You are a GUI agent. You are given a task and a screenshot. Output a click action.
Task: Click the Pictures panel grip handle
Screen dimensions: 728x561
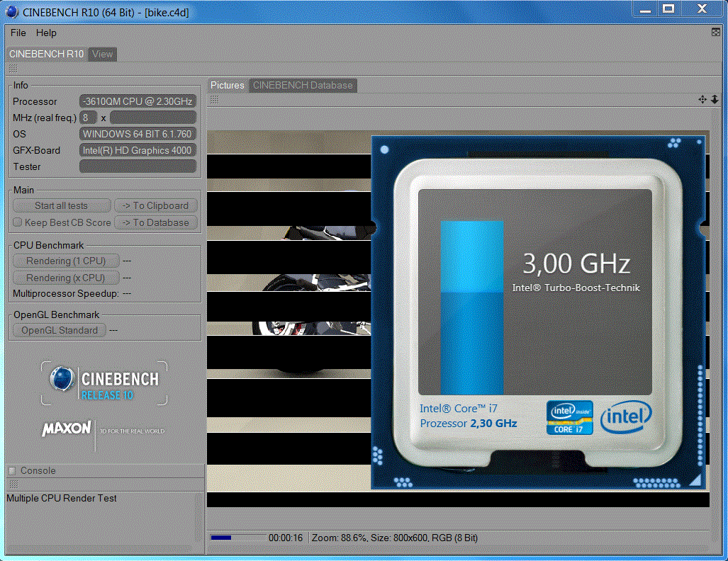point(214,99)
